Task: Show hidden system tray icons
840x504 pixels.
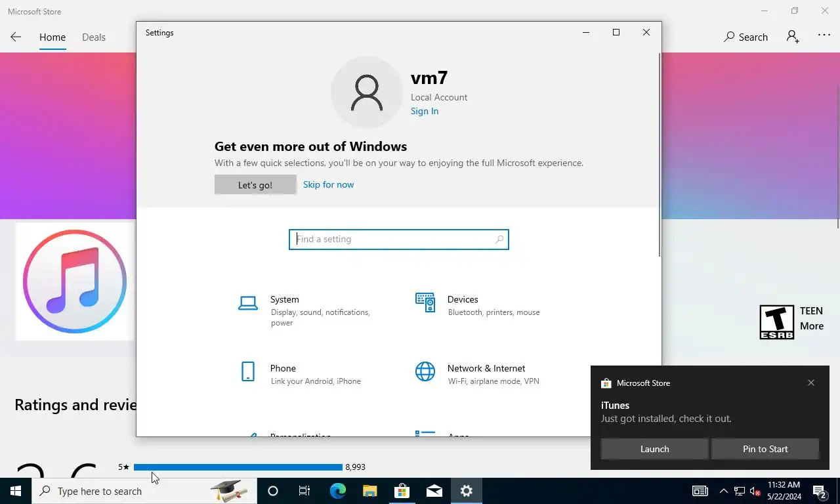Action: tap(723, 491)
